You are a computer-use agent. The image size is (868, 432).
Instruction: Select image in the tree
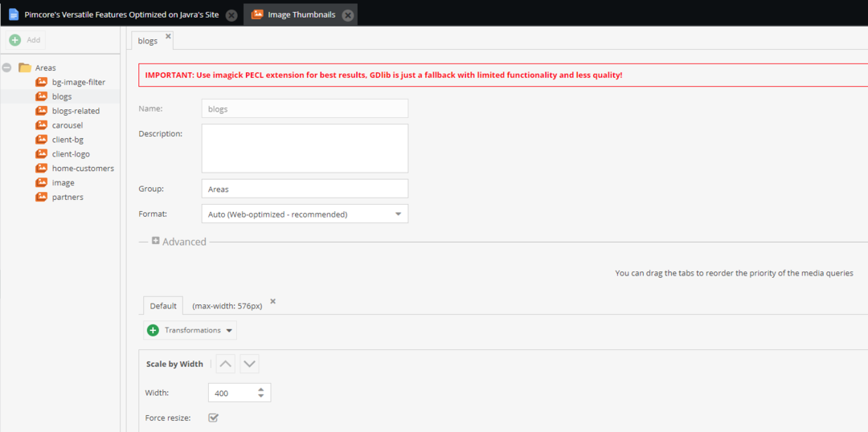(63, 182)
